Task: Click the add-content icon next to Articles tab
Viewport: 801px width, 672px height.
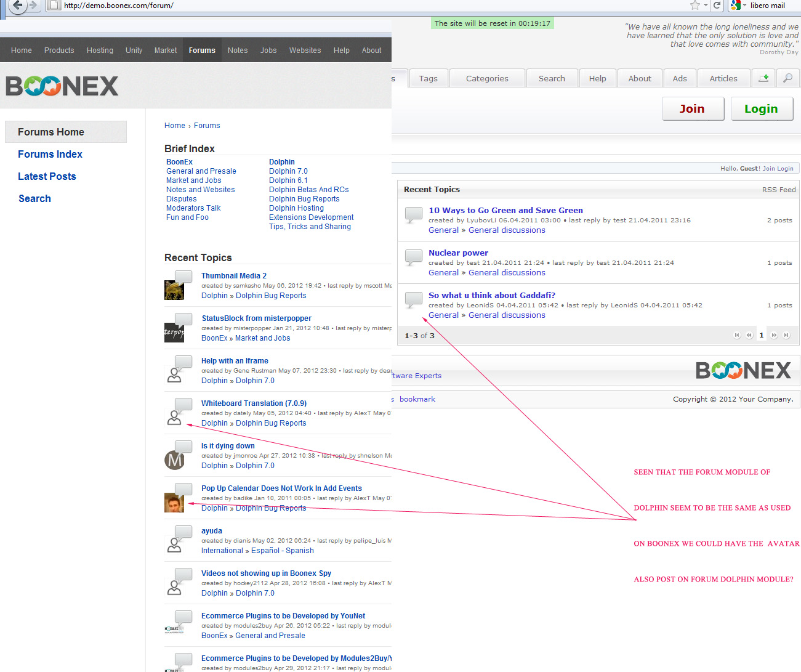Action: (x=763, y=78)
